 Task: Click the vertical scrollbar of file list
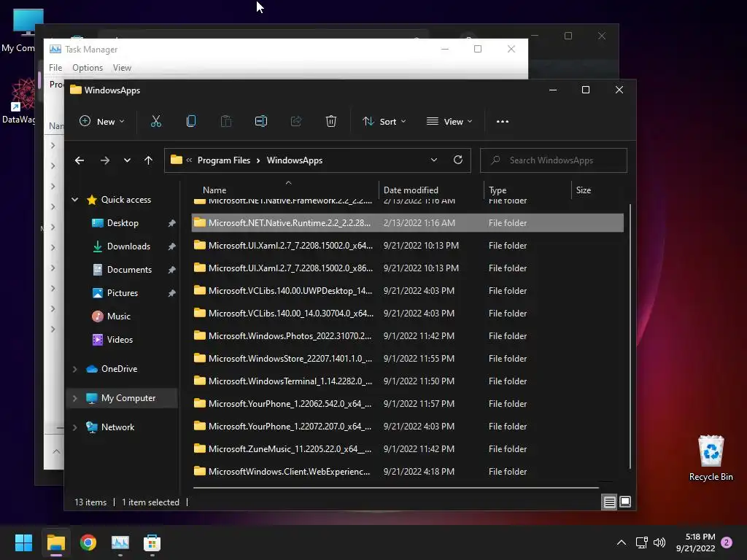coord(630,335)
